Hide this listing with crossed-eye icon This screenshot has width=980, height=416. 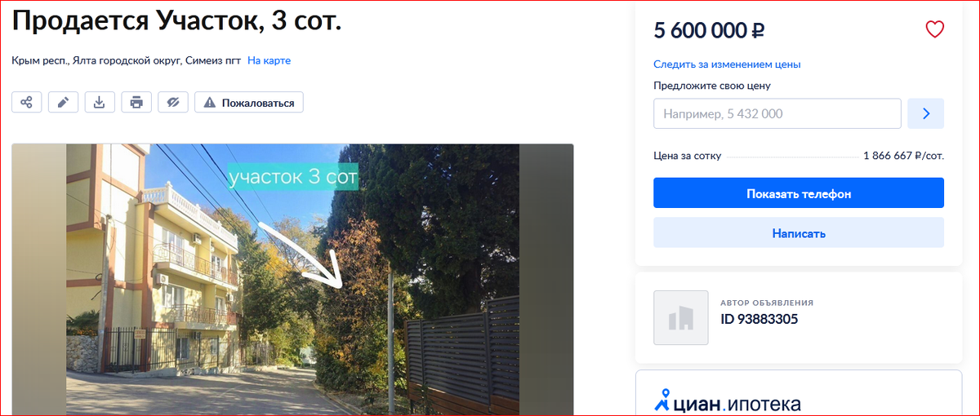point(173,103)
